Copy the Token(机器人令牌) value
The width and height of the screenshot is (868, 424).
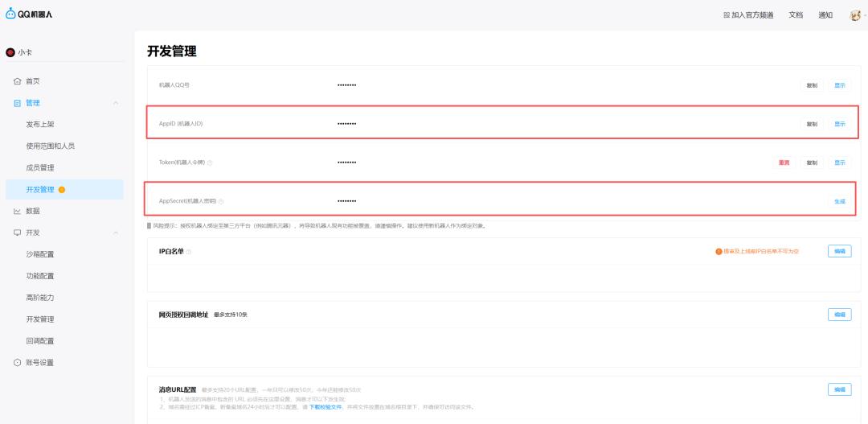(812, 163)
